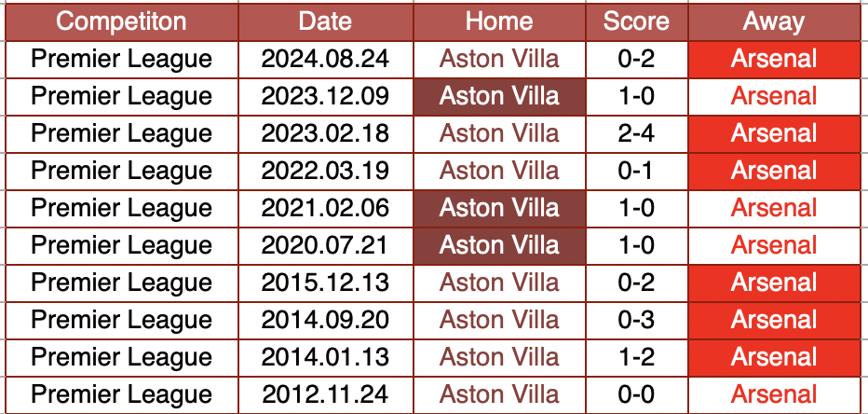868x414 pixels.
Task: Select the 0-1 score cell
Action: 636,172
